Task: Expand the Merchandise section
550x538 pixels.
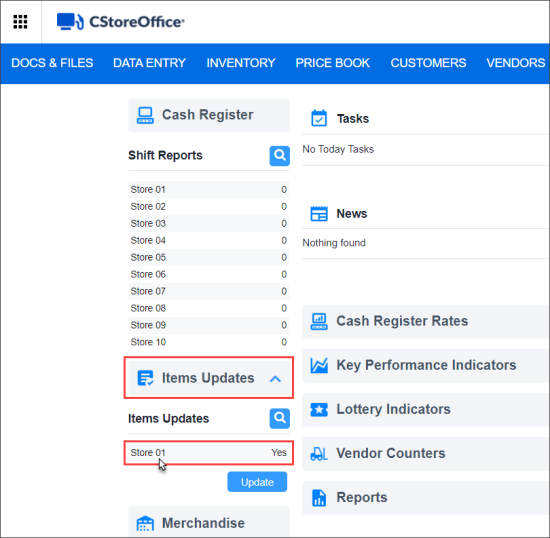Action: [x=209, y=522]
